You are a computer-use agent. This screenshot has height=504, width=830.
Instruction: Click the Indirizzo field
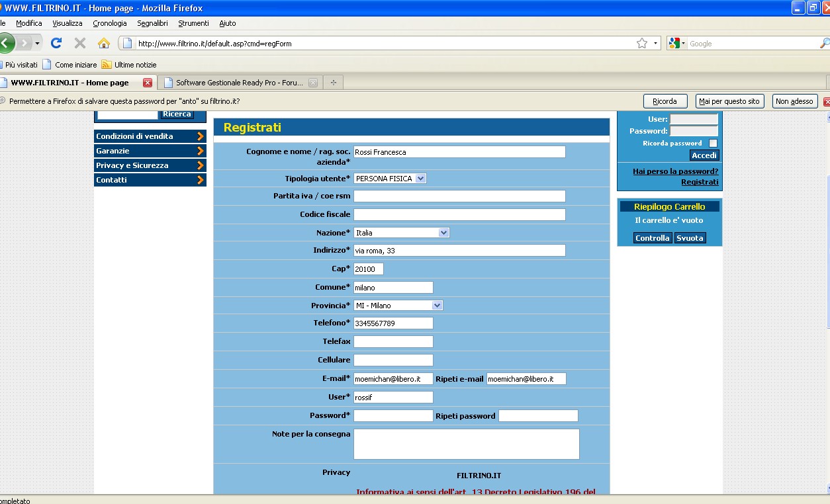pos(459,251)
